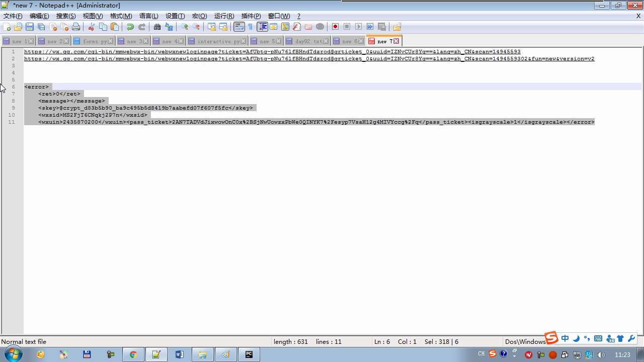644x362 pixels.
Task: Click the 'Normal text file' status field
Action: coord(24,341)
